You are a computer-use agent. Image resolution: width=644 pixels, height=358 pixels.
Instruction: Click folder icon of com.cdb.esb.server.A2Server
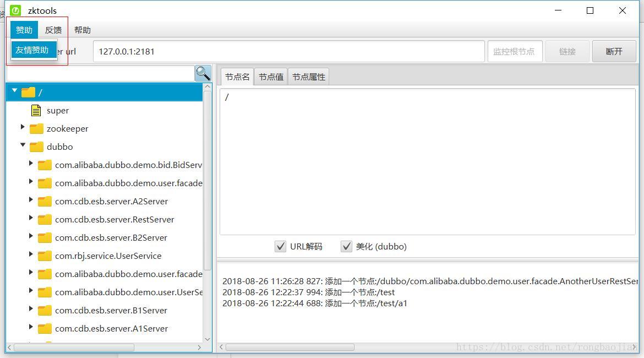pos(45,202)
